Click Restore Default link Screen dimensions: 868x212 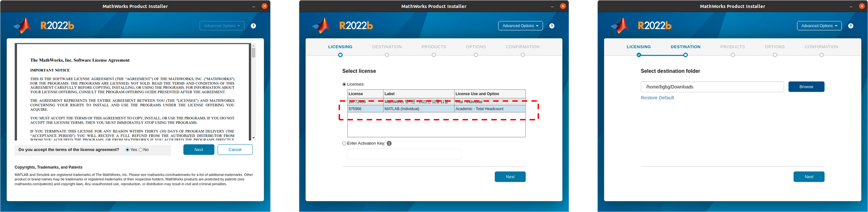pos(657,98)
